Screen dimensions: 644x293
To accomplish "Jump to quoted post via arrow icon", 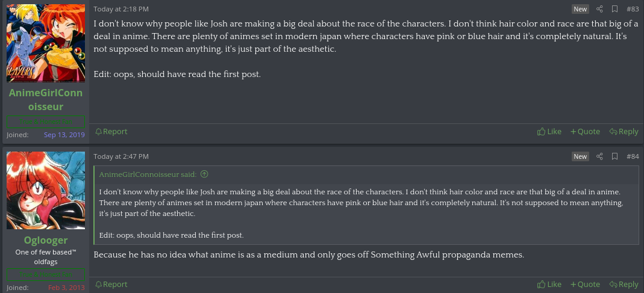I will 204,174.
